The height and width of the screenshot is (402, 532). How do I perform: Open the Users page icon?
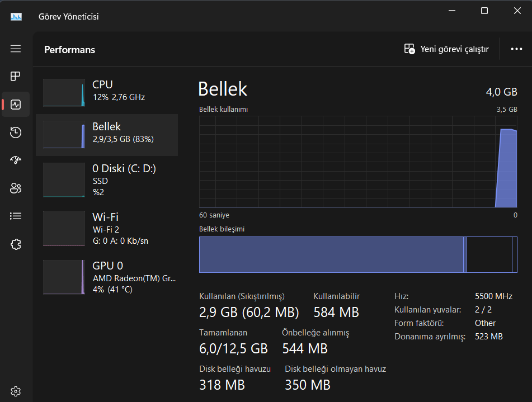click(16, 188)
